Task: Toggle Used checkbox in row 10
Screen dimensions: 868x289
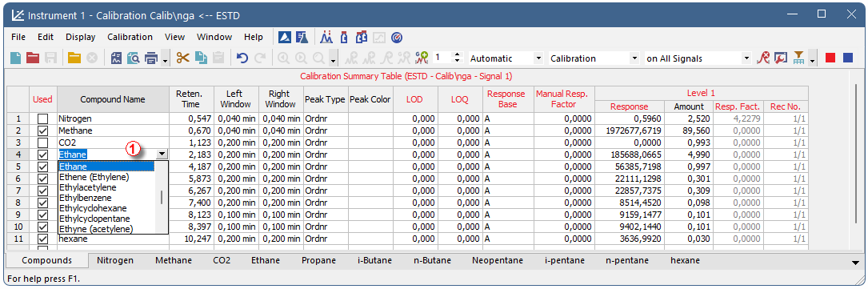Action: [42, 227]
